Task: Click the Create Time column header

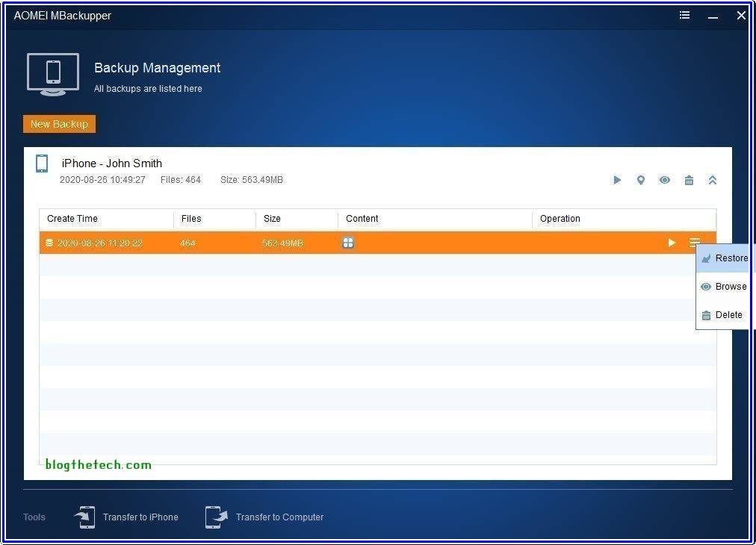Action: [x=72, y=219]
